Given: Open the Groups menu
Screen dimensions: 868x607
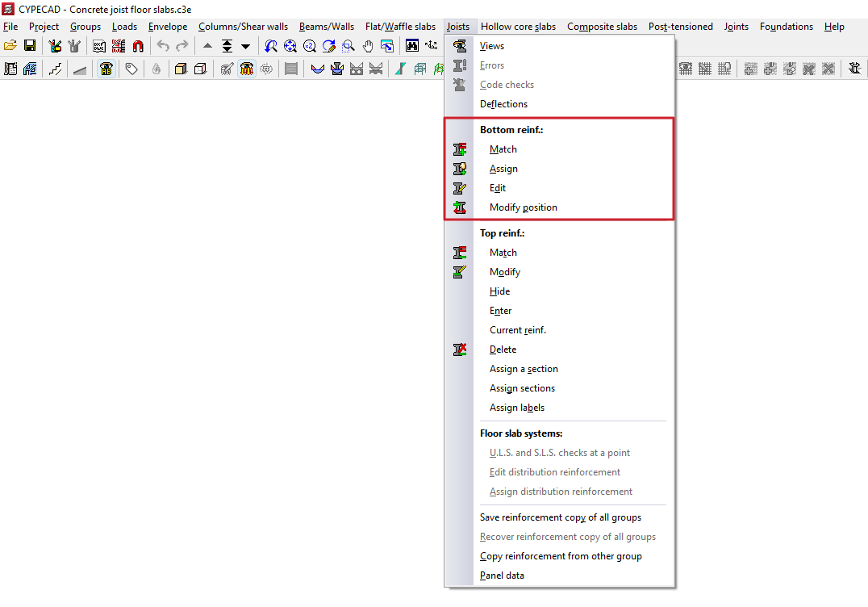Looking at the screenshot, I should 86,27.
